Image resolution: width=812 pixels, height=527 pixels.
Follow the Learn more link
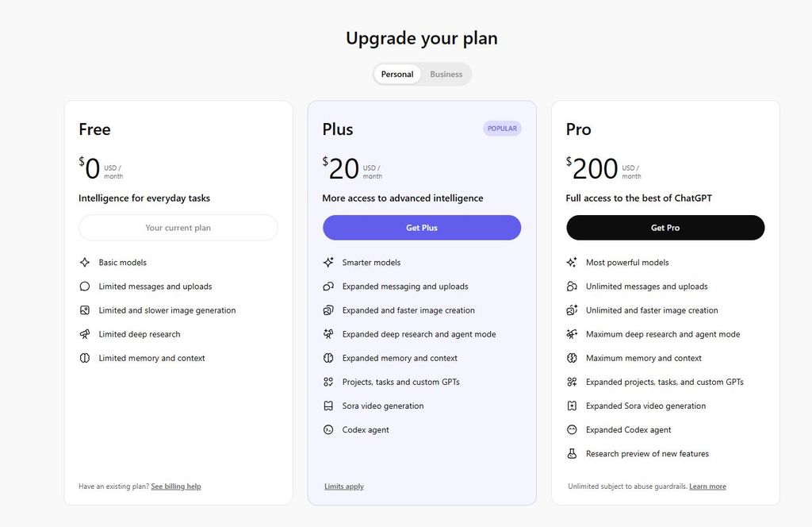[707, 487]
